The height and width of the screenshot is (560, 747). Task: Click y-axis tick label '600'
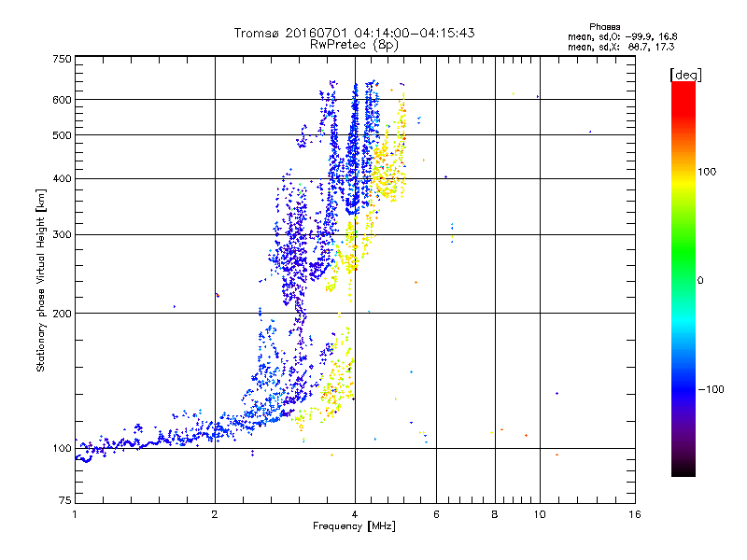pos(62,100)
